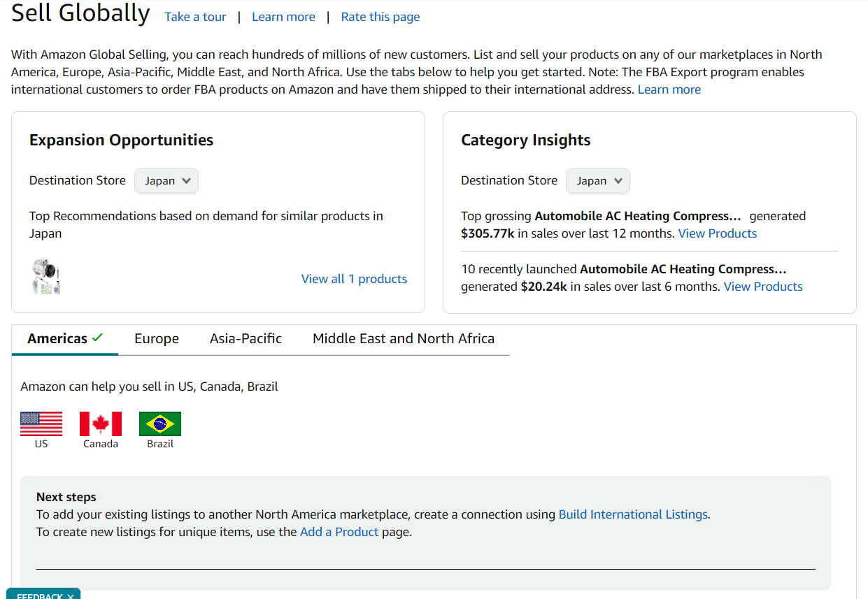
Task: Click the Rate this page link
Action: pyautogui.click(x=380, y=17)
